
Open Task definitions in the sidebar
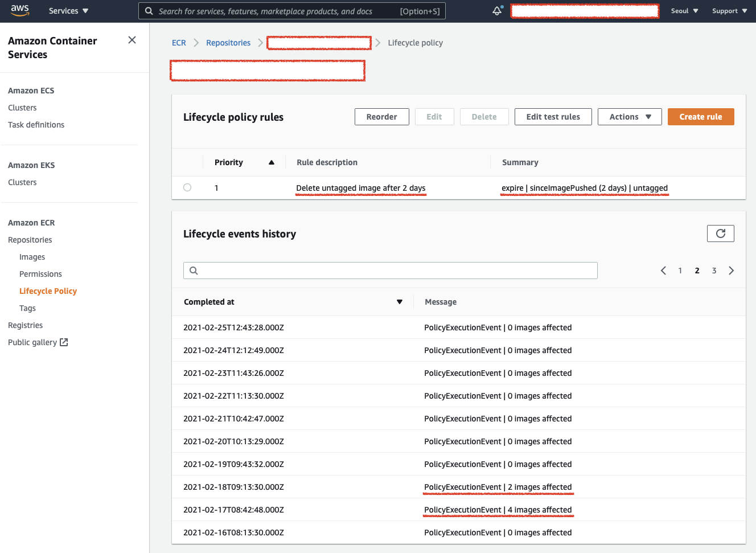36,125
